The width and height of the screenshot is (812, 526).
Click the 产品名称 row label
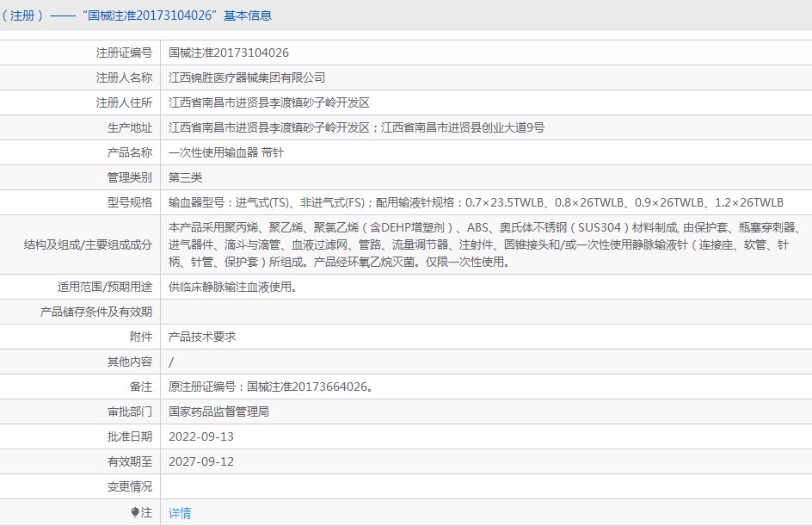pyautogui.click(x=130, y=152)
